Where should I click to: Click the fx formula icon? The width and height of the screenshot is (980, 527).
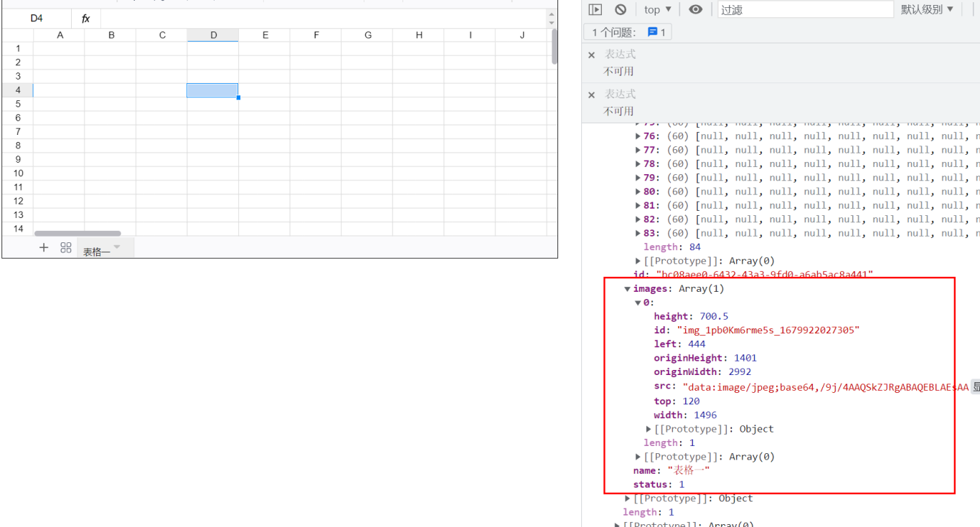point(86,18)
